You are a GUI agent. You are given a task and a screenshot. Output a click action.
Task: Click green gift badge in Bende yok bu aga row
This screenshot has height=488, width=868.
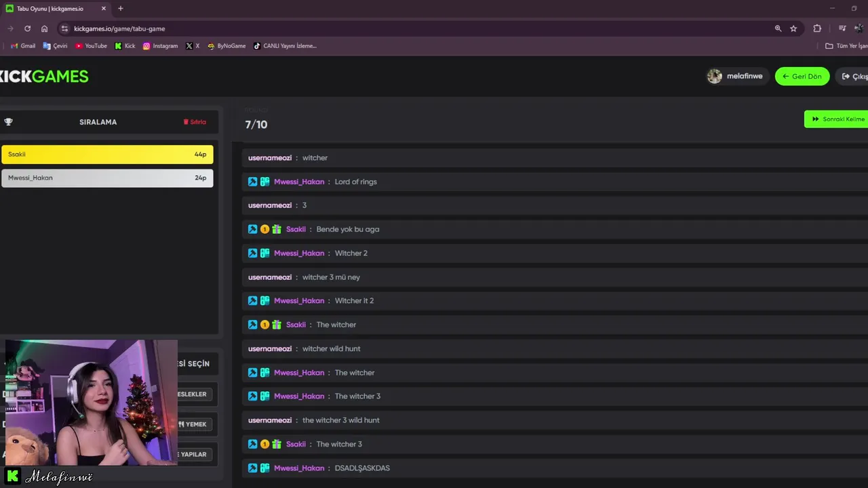click(x=277, y=229)
